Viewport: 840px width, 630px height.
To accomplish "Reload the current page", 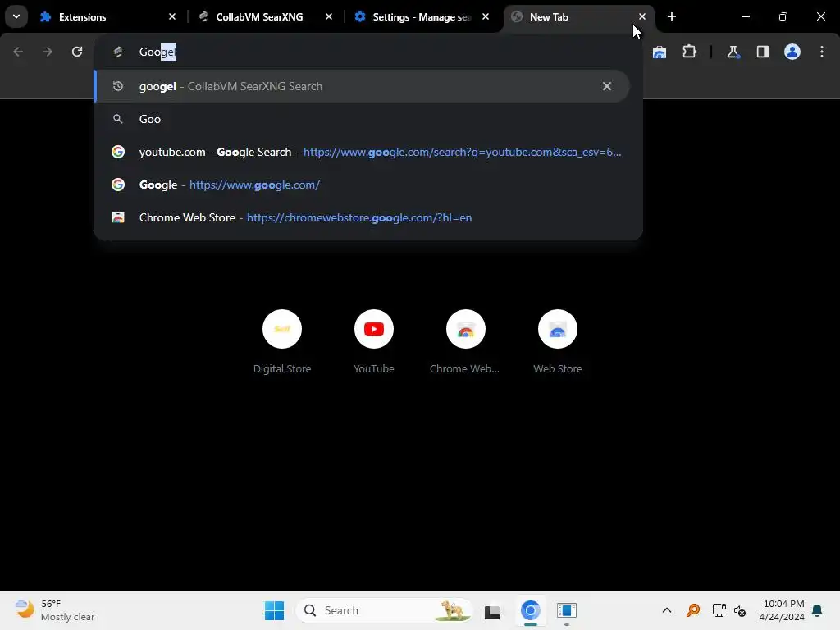I will pyautogui.click(x=77, y=52).
